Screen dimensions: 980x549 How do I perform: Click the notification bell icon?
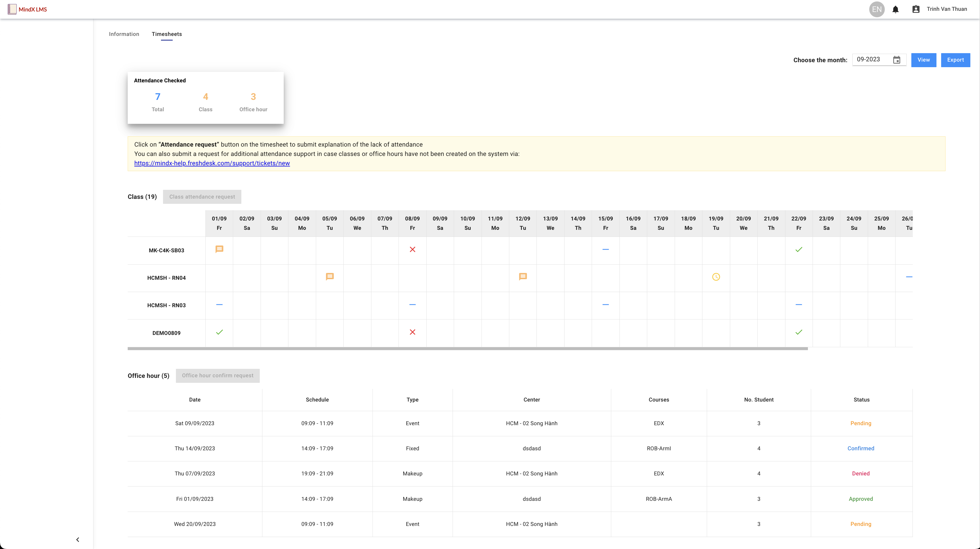coord(895,10)
